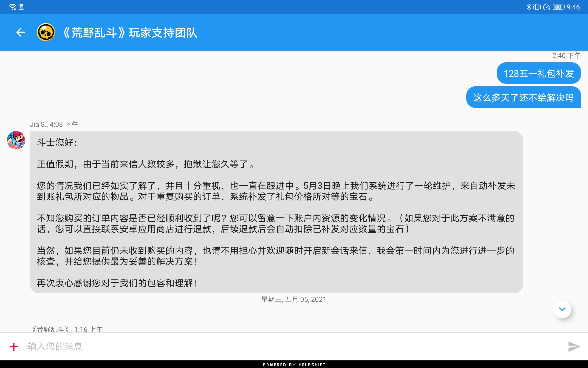This screenshot has width=588, height=368.
Task: Tap the back arrow in header
Action: (x=21, y=32)
